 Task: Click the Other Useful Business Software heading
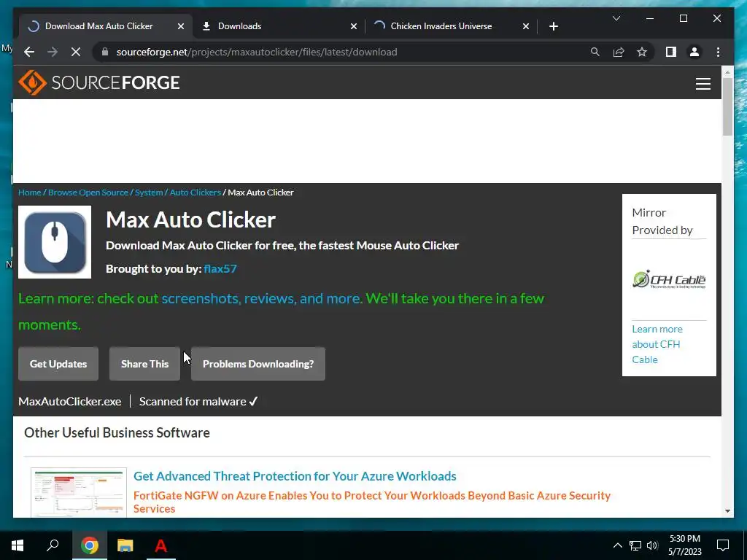click(x=117, y=433)
